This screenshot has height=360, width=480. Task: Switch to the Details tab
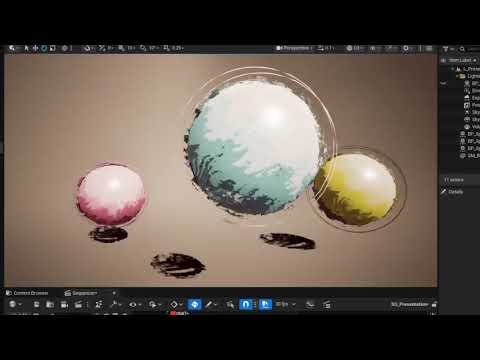452,192
